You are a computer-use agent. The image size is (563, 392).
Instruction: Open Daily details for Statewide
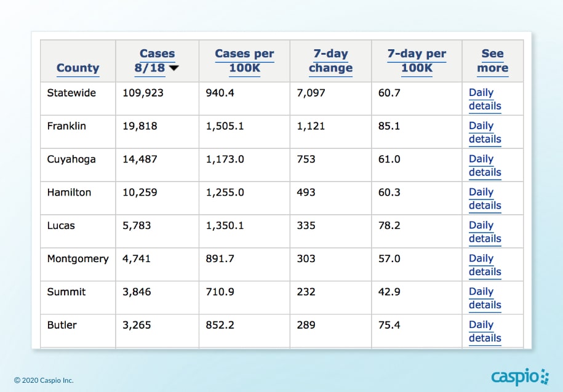[x=484, y=99]
